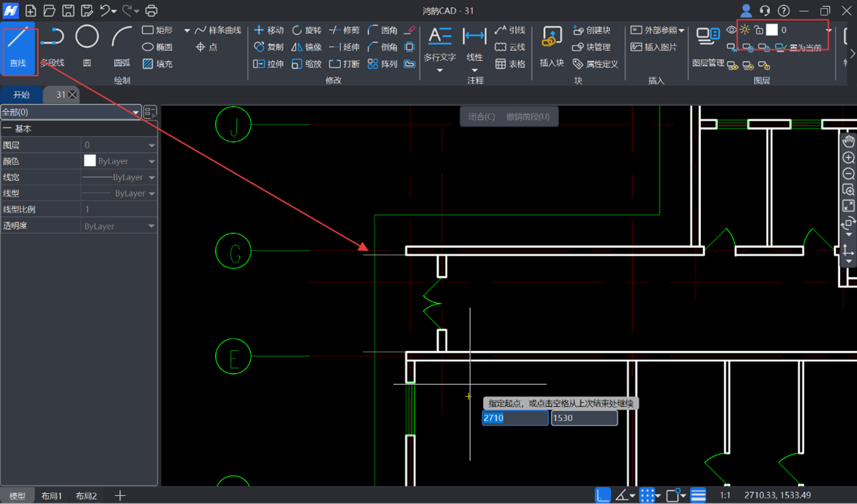
Task: Activate the 镜像 (Mirror) tool
Action: click(x=306, y=47)
